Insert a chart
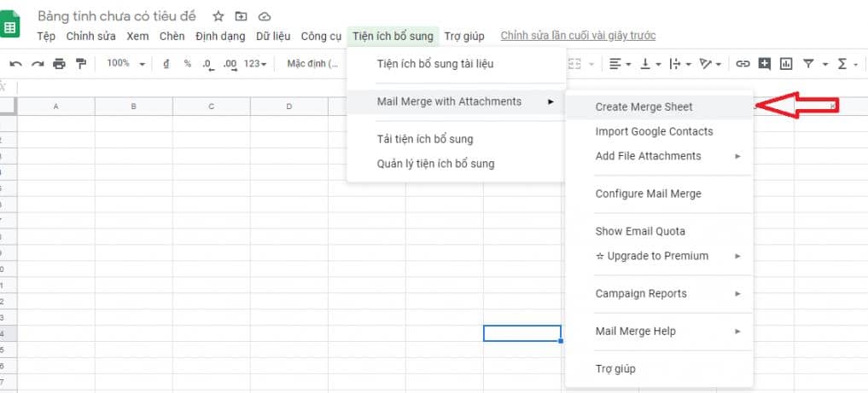868x393 pixels. (786, 64)
